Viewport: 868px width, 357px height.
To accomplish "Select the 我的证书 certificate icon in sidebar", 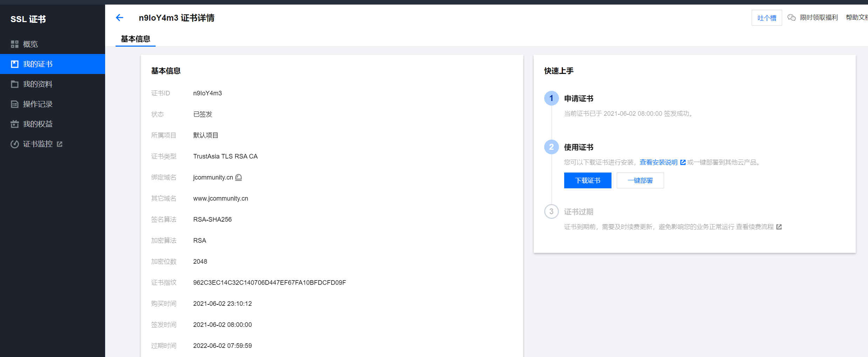I will pyautogui.click(x=14, y=64).
